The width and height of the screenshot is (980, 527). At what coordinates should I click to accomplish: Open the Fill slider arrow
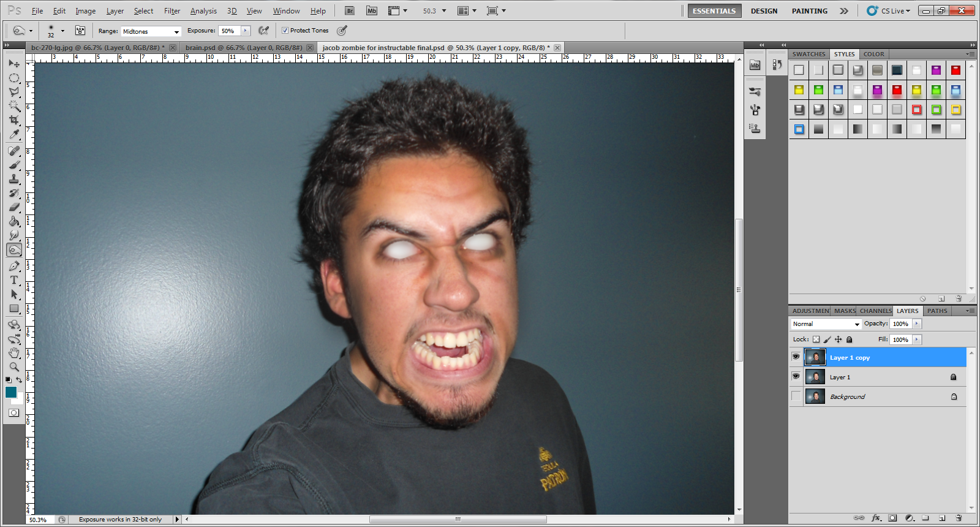click(x=917, y=339)
